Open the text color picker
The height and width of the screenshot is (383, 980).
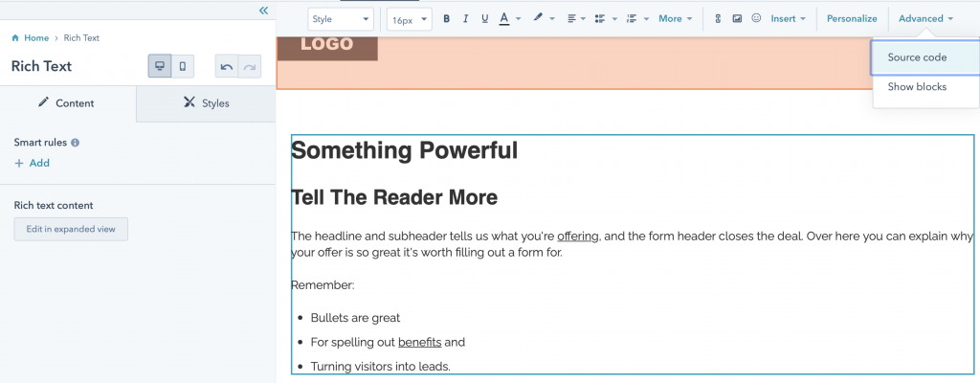[x=509, y=18]
